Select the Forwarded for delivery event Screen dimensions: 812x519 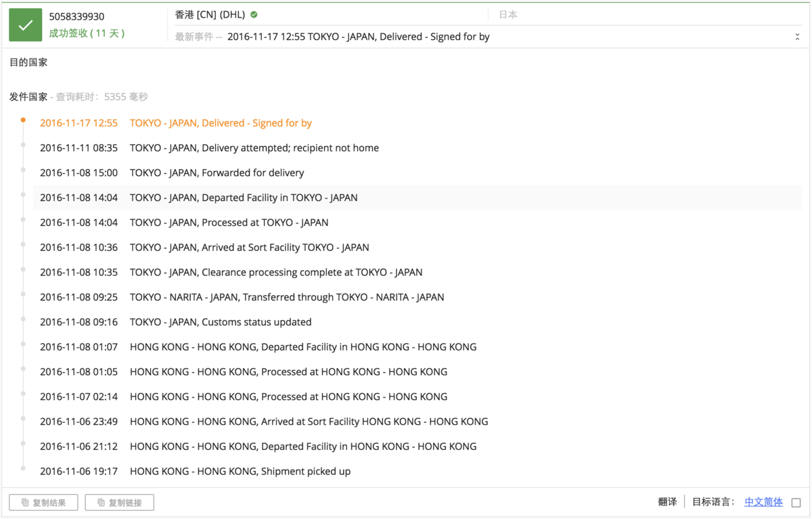(418, 173)
